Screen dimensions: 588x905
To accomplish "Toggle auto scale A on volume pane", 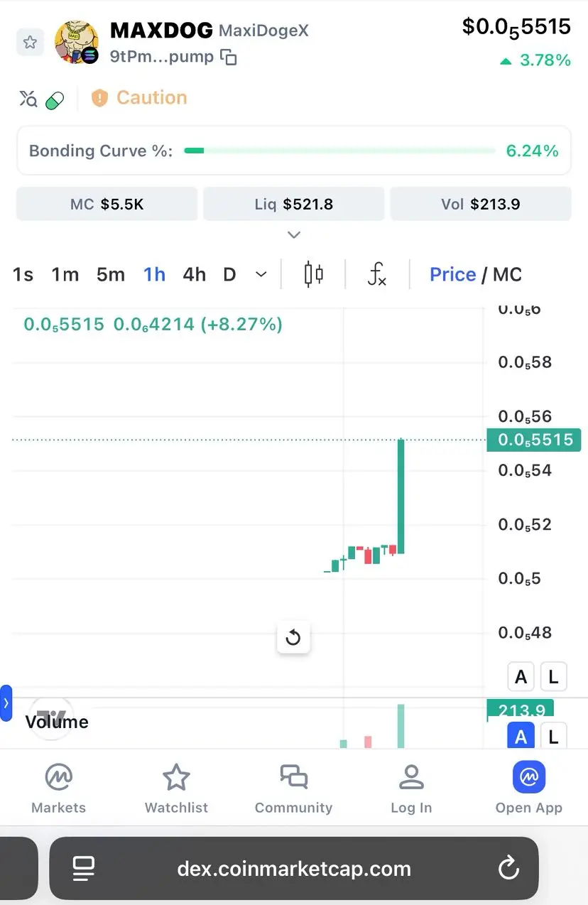I will click(x=521, y=736).
